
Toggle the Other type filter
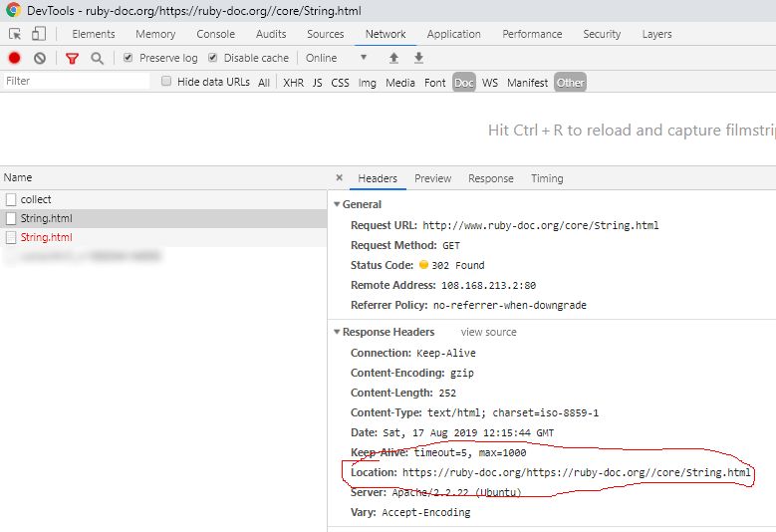570,83
